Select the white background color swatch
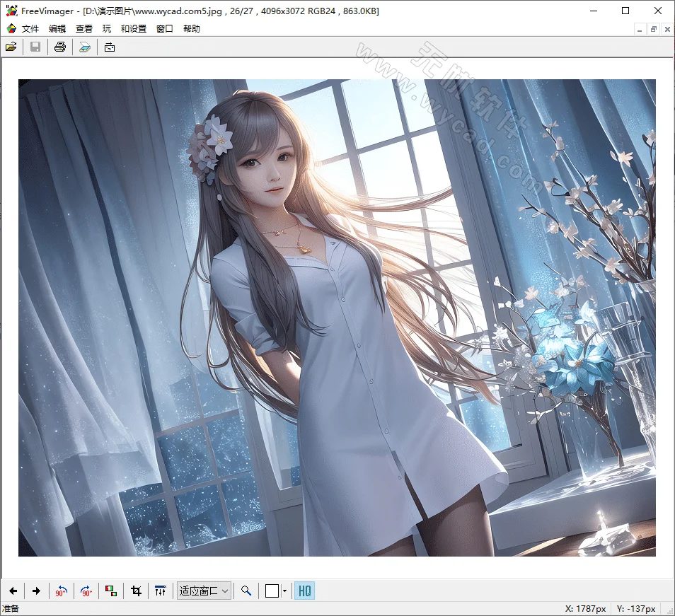The image size is (675, 616). (271, 591)
